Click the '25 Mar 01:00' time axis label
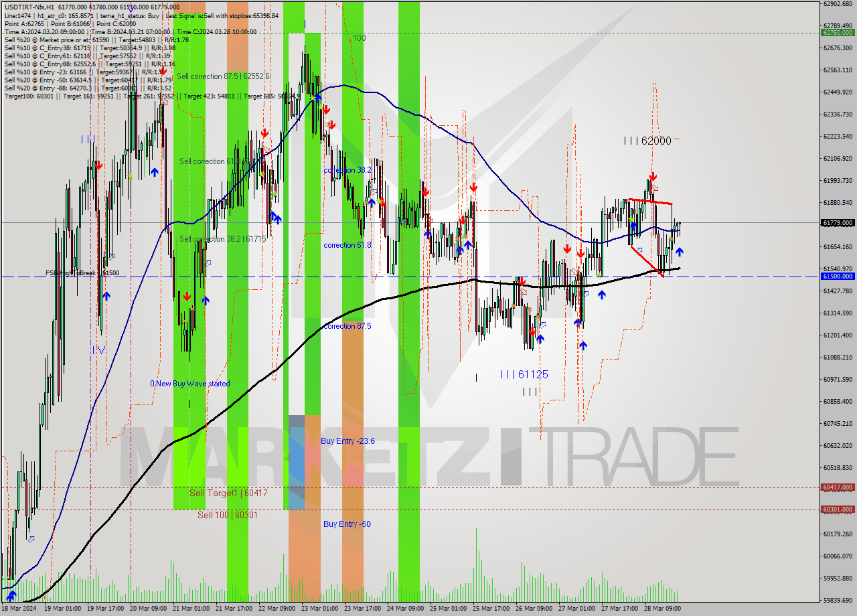The image size is (857, 616). pyautogui.click(x=448, y=609)
